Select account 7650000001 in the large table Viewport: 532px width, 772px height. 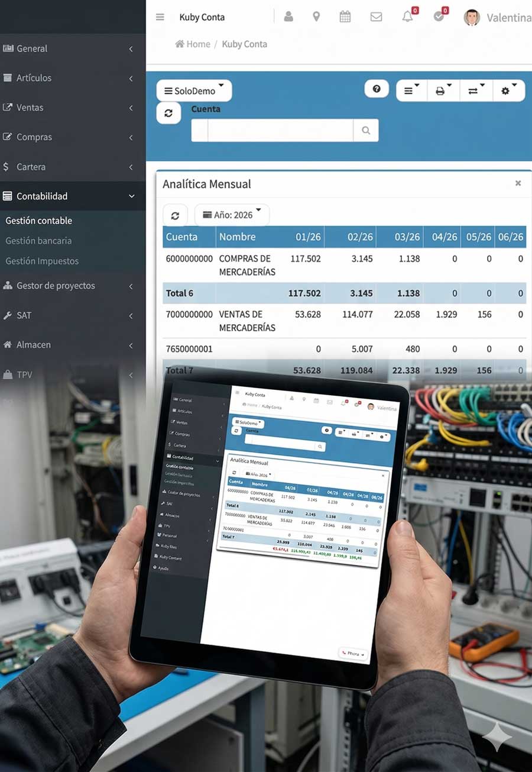(189, 349)
